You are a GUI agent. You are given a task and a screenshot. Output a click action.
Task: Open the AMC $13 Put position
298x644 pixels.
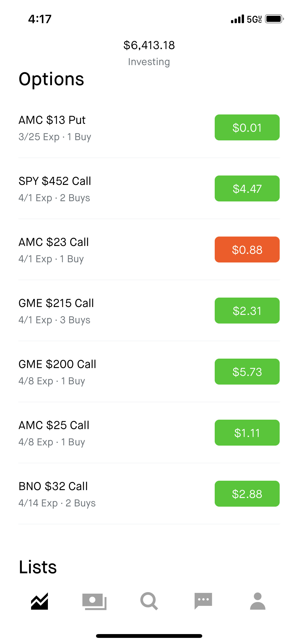click(x=149, y=128)
